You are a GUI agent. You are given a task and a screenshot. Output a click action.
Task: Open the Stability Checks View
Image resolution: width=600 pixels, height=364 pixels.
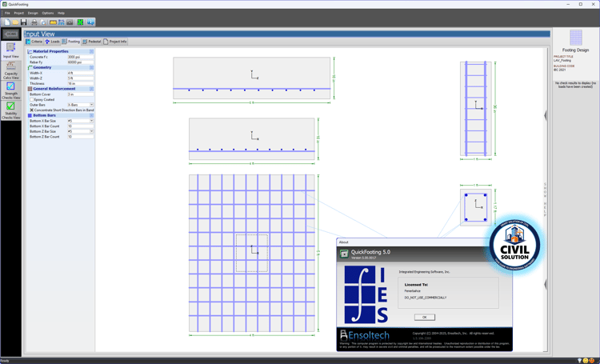(x=10, y=110)
